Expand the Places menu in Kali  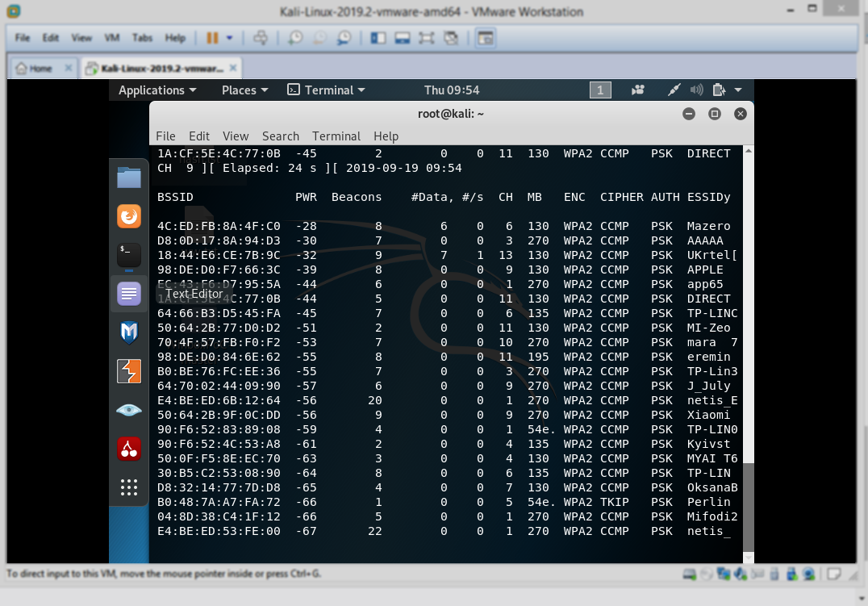click(x=244, y=90)
